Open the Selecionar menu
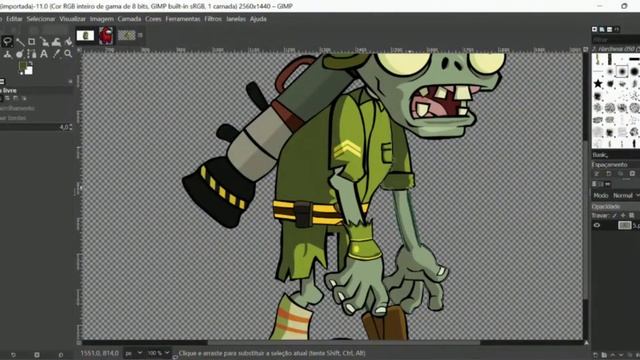Viewport: 640px width, 360px height. pos(41,19)
